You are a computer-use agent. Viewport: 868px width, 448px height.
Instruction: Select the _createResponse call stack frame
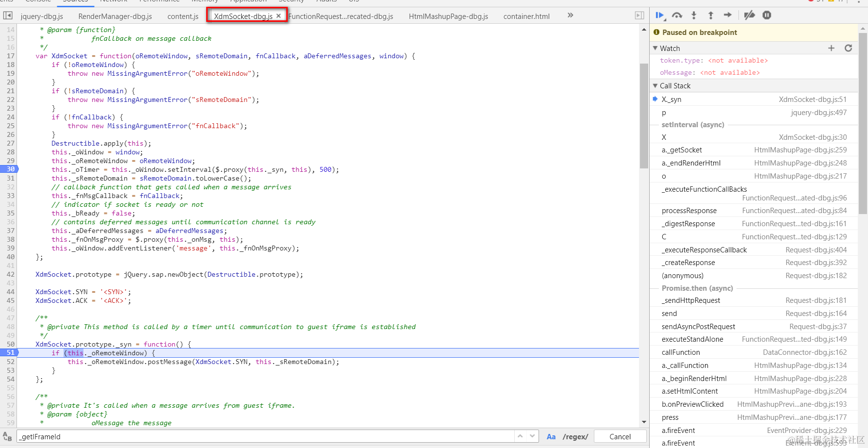click(754, 263)
